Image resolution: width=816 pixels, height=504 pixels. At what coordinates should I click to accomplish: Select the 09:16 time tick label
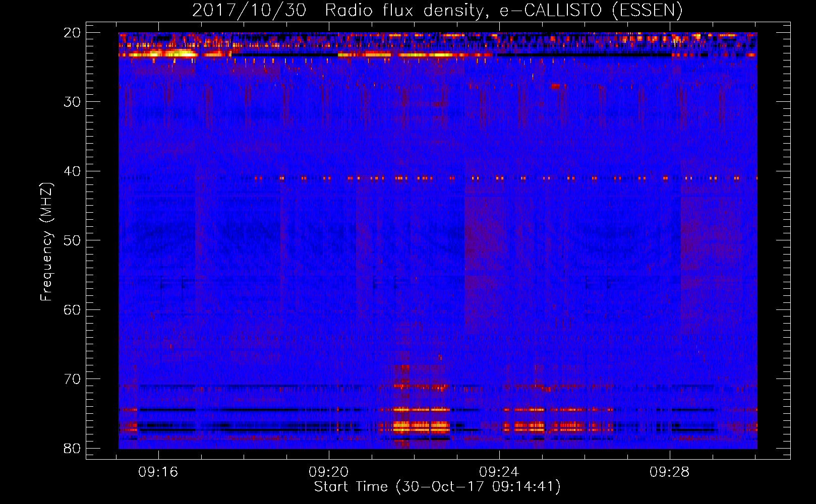pyautogui.click(x=158, y=472)
